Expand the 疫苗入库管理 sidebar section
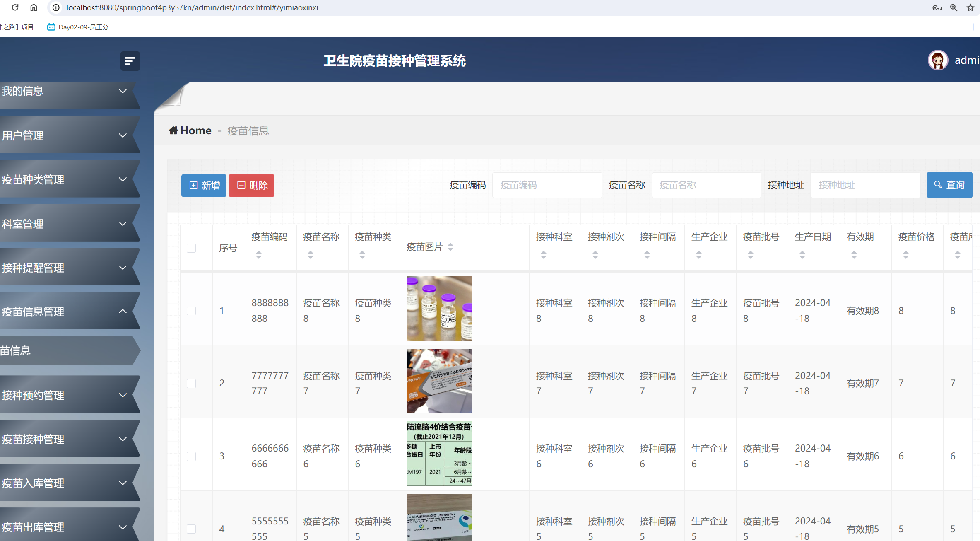Screen dimensions: 980x541 pyautogui.click(x=62, y=483)
